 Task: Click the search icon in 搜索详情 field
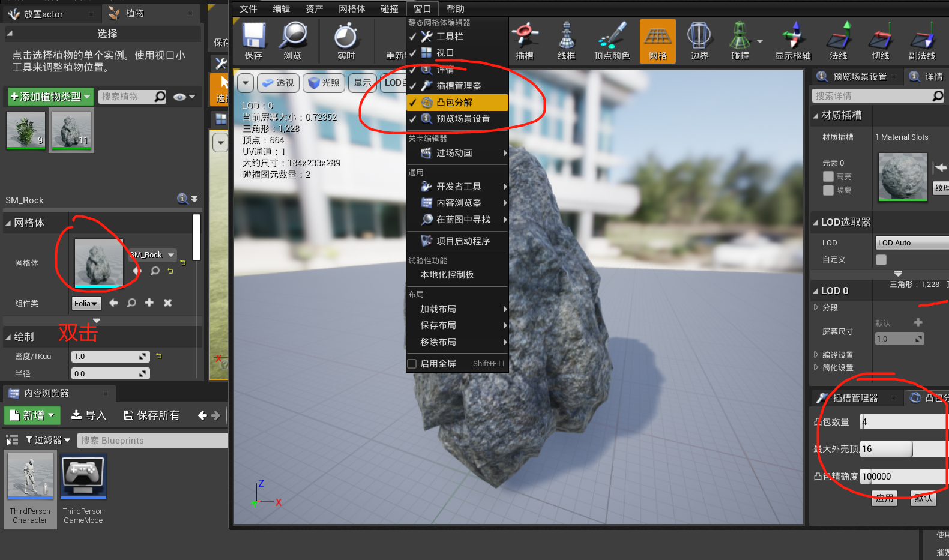(x=938, y=96)
